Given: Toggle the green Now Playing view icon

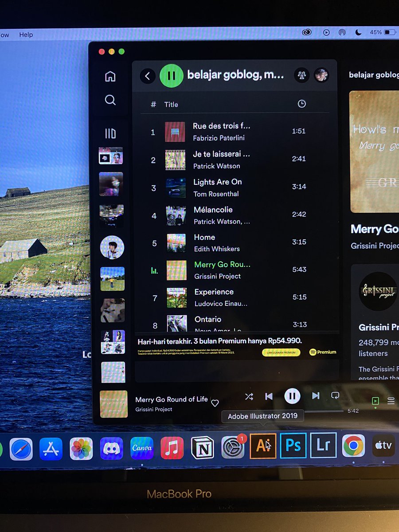Looking at the screenshot, I should pyautogui.click(x=375, y=401).
